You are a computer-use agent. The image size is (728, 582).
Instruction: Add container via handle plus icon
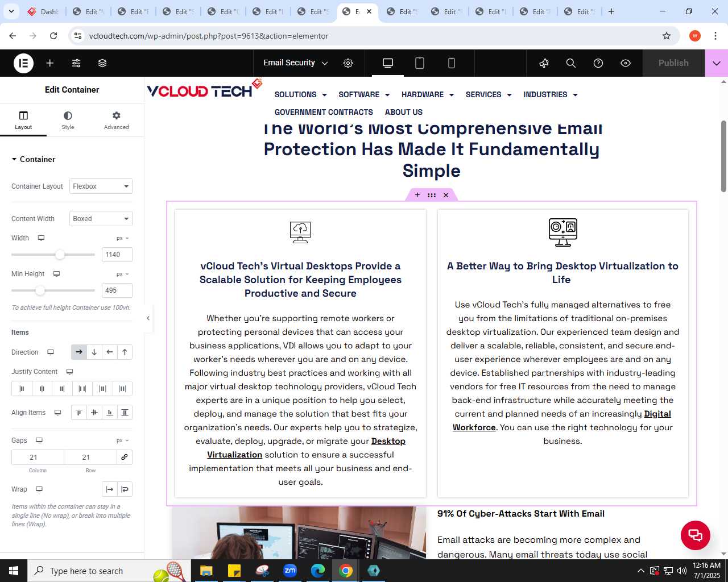417,195
